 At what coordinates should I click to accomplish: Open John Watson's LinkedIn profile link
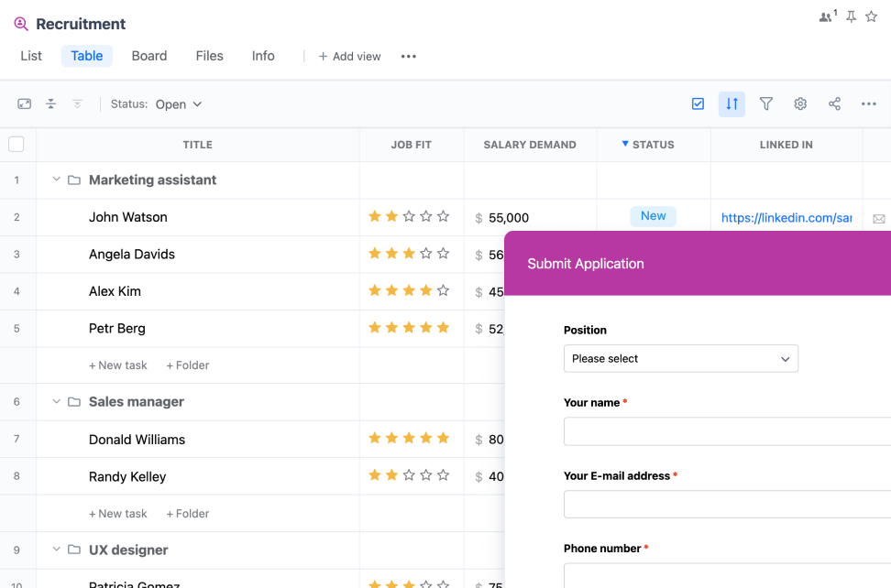click(786, 217)
